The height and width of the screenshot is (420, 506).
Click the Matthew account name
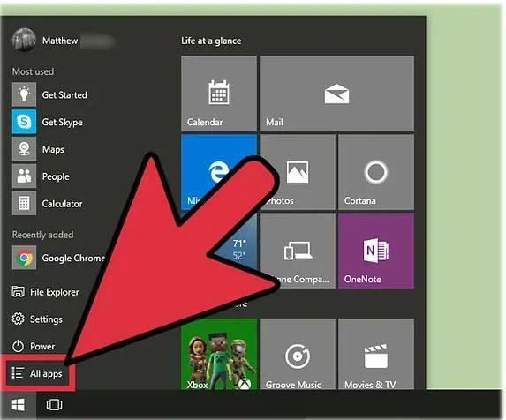click(x=60, y=41)
